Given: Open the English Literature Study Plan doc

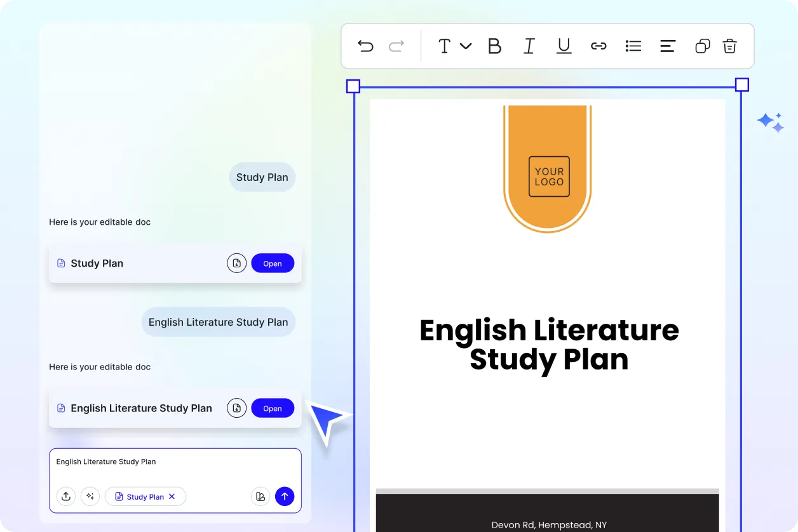Looking at the screenshot, I should (273, 408).
